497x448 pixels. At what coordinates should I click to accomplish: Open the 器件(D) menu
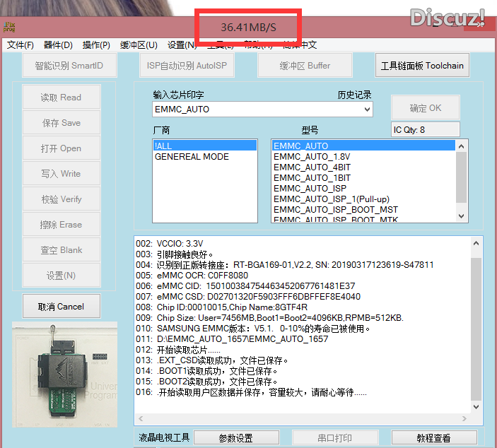(58, 45)
